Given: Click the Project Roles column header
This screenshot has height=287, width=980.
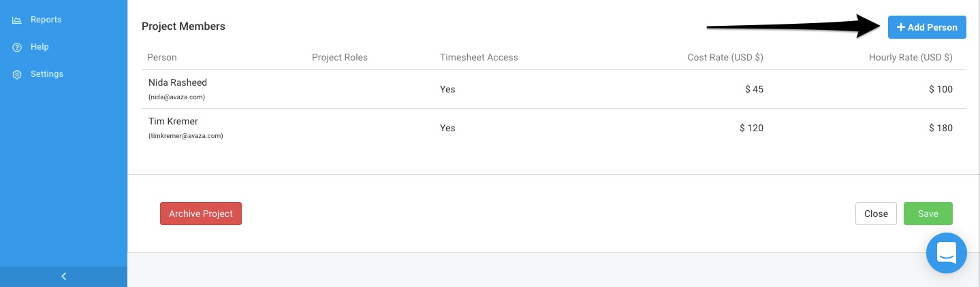Looking at the screenshot, I should (x=340, y=57).
